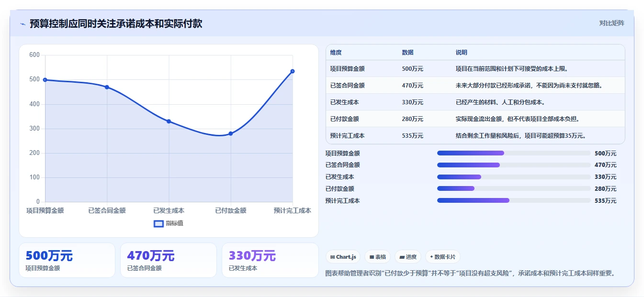
Task: Click the 指标值 legend swatch
Action: 158,223
